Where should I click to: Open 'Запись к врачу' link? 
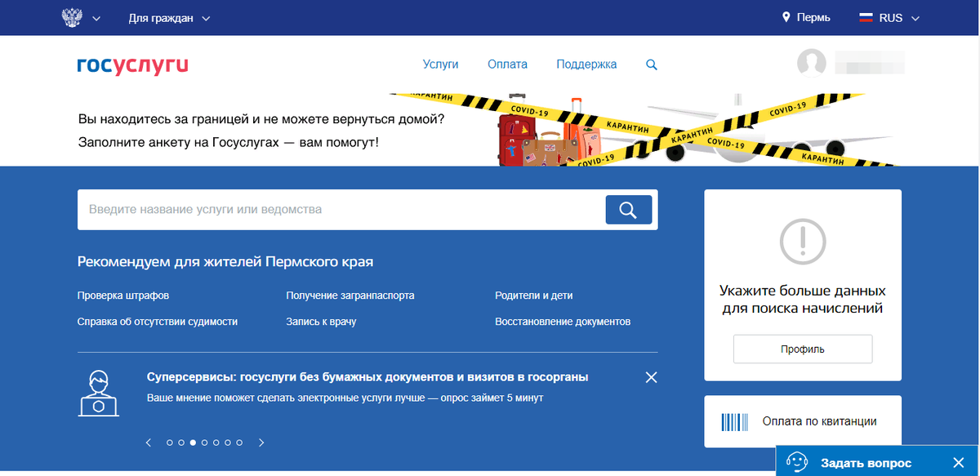click(321, 322)
